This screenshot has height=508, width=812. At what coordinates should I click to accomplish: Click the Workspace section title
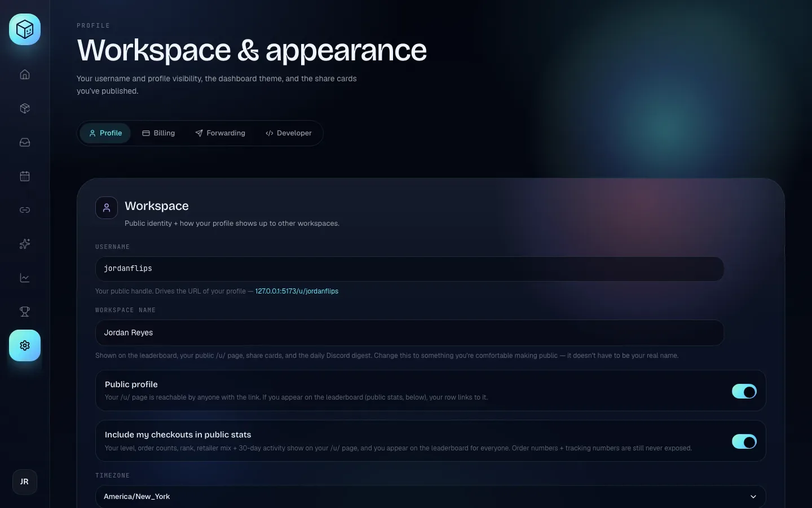point(157,206)
